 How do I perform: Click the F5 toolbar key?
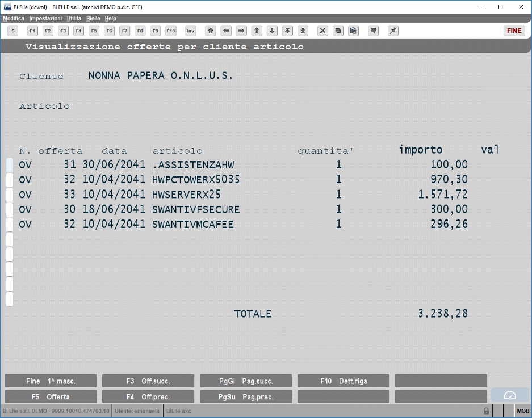coord(94,31)
